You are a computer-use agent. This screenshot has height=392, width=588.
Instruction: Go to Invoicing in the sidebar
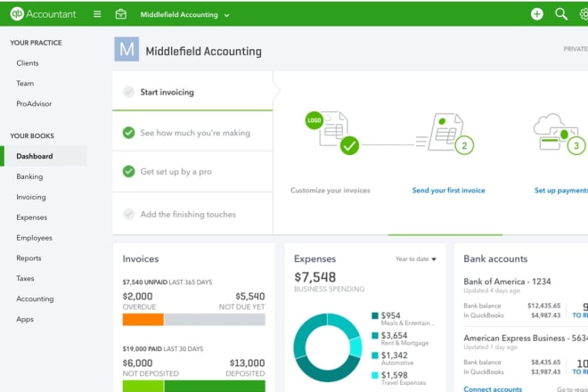(x=31, y=197)
